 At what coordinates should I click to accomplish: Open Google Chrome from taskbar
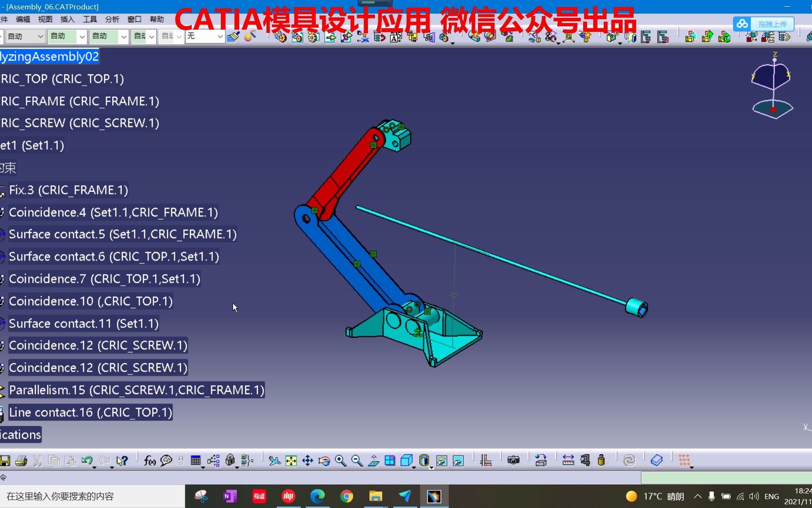tap(347, 496)
